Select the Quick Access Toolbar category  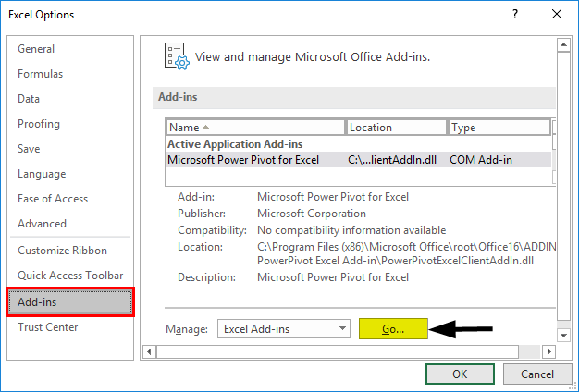coord(70,276)
